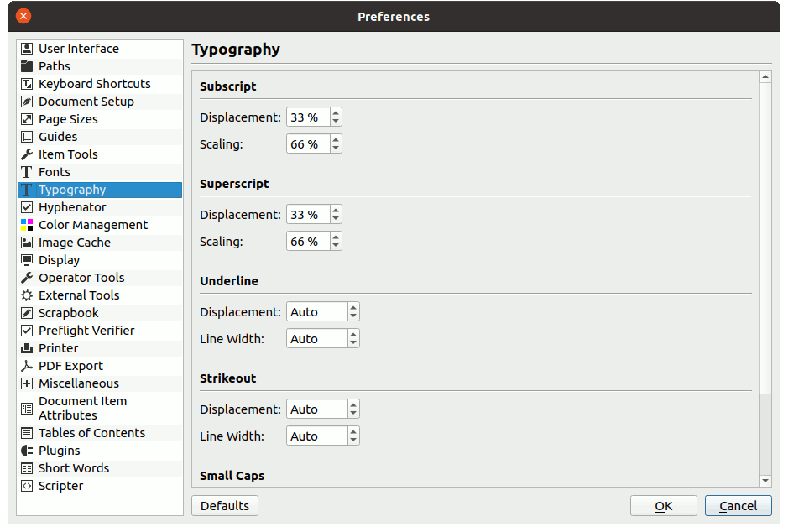Confirm preferences with OK button
788x532 pixels.
click(663, 506)
